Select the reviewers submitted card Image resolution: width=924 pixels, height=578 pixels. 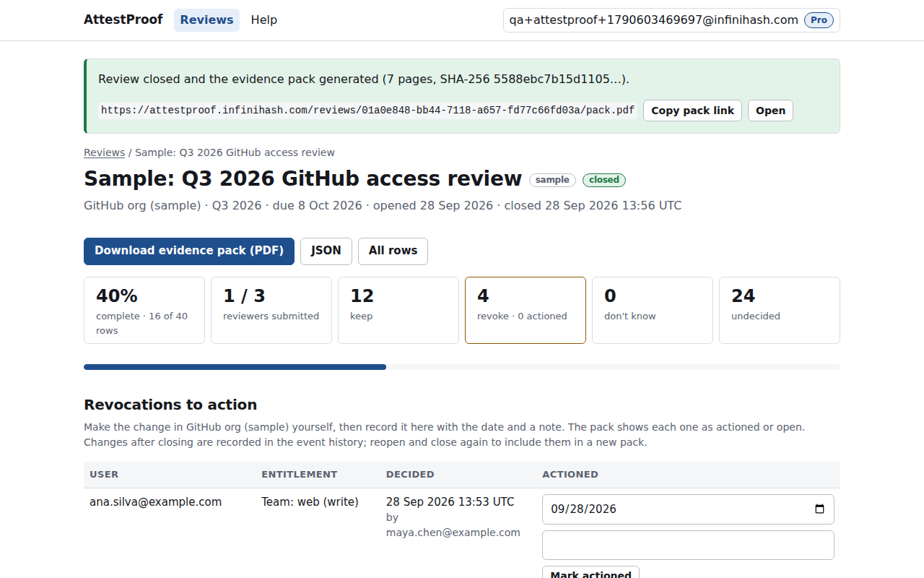point(271,310)
